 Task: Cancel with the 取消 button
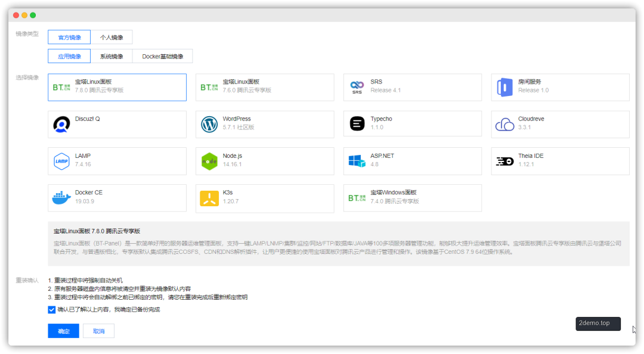98,331
